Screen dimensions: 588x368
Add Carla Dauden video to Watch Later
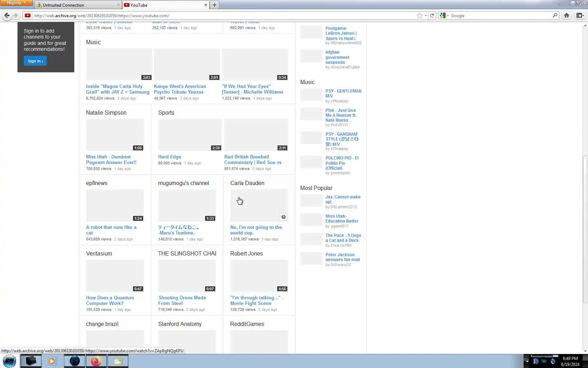pyautogui.click(x=283, y=217)
